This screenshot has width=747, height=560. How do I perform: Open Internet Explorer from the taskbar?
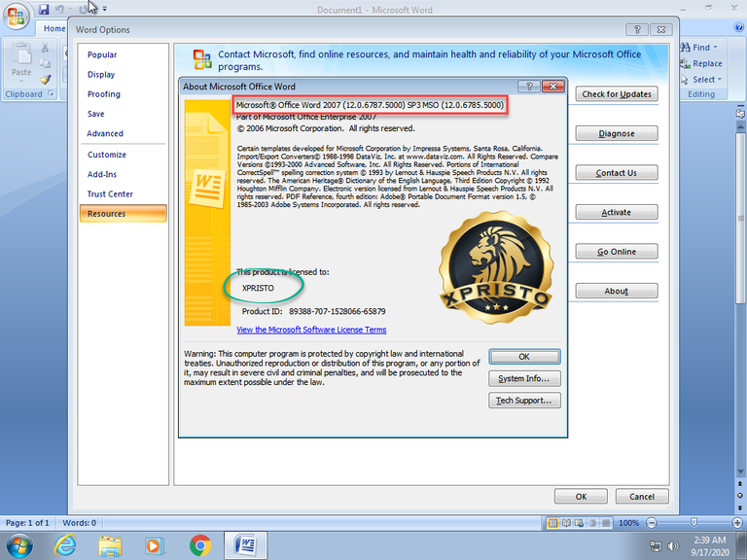point(65,545)
